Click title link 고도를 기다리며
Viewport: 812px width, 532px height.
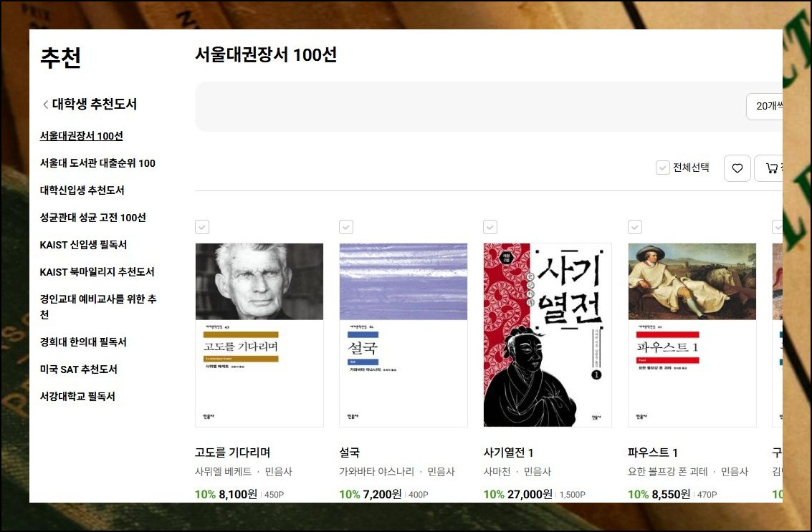click(232, 453)
